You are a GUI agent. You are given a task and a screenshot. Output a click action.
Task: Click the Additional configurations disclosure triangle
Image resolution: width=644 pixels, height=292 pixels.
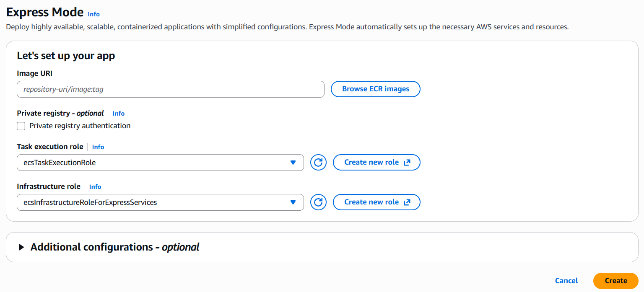point(21,247)
